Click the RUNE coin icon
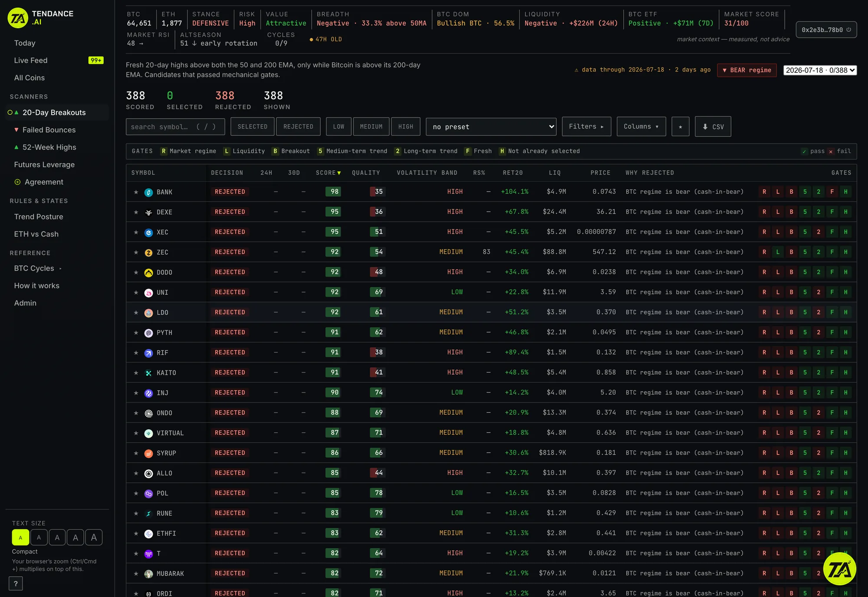Screen dimensions: 868x597 148,514
